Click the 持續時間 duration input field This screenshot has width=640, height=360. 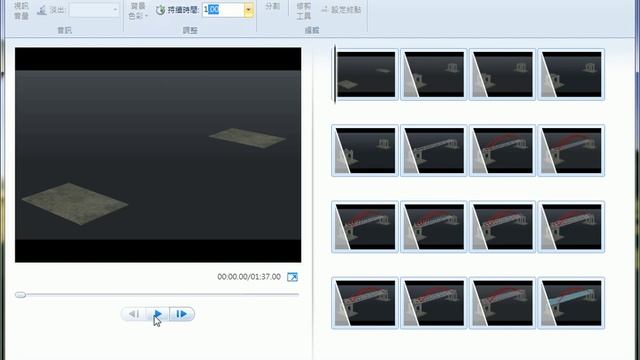[223, 10]
